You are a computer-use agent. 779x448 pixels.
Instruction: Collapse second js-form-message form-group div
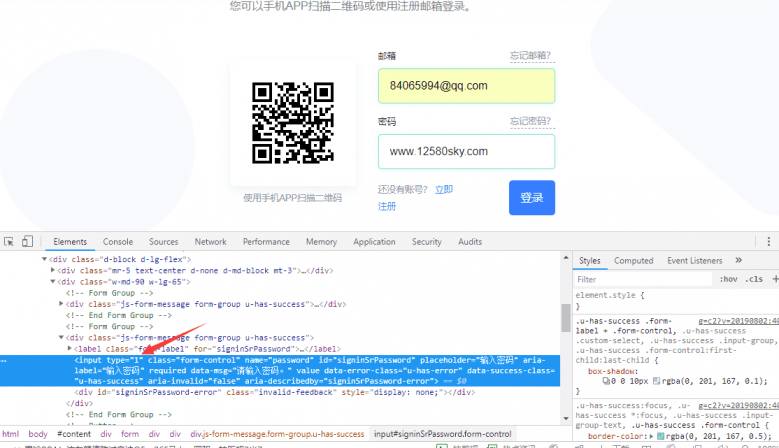tap(61, 337)
